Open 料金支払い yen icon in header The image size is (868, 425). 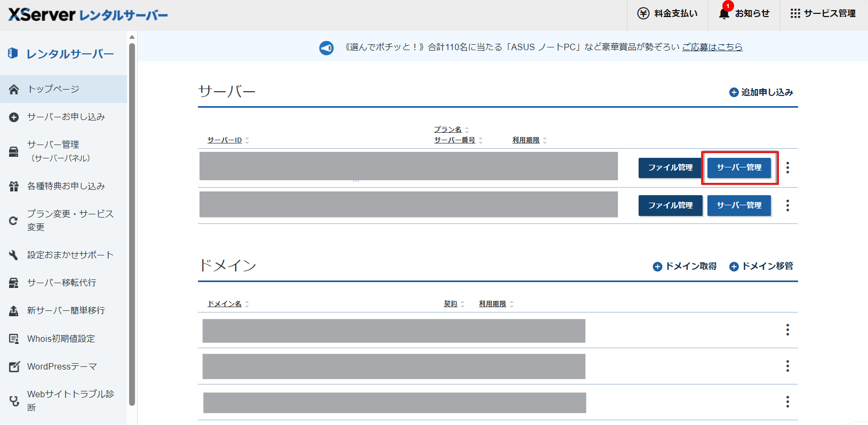(643, 13)
